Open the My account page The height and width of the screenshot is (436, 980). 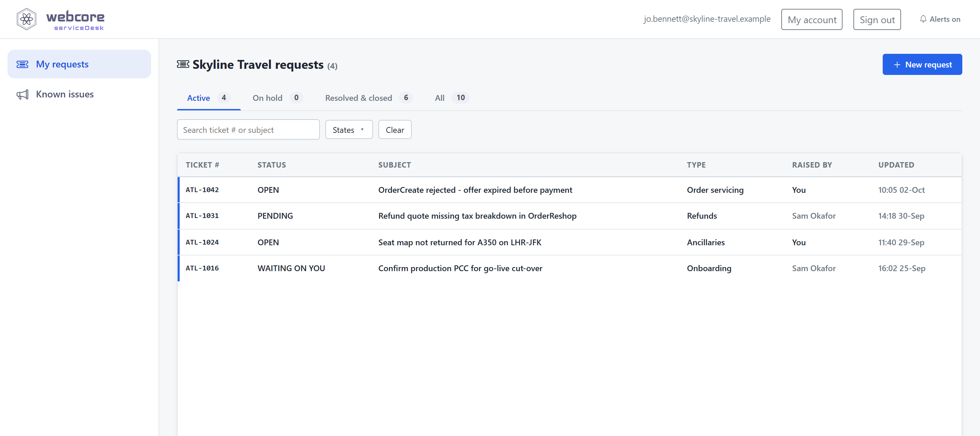(x=812, y=19)
